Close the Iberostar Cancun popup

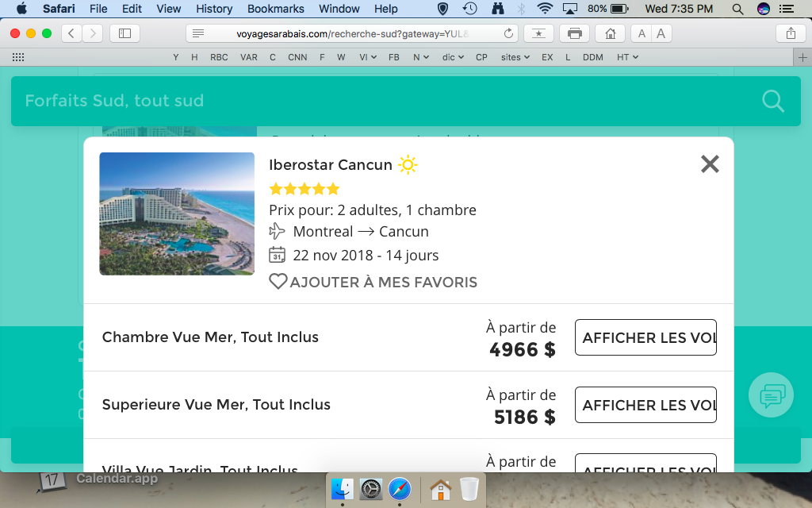710,164
